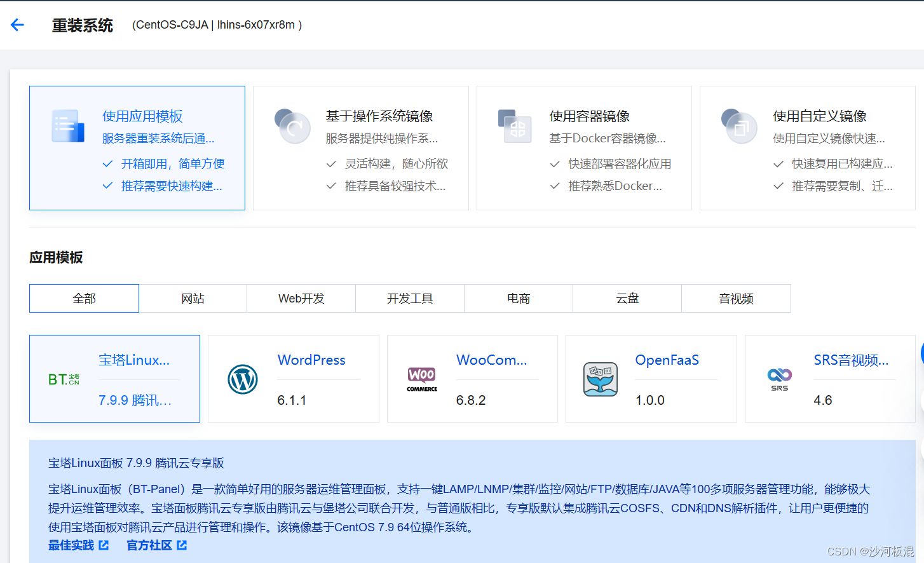Screen dimensions: 924x563
Task: Select the 基于操作系统镜像 option
Action: [x=361, y=148]
